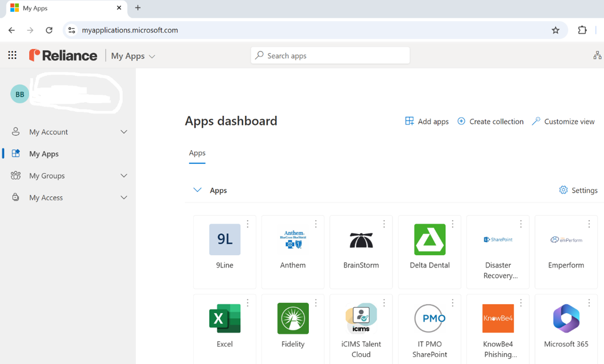604x364 pixels.
Task: Open the app launcher waffle grid
Action: click(x=12, y=55)
